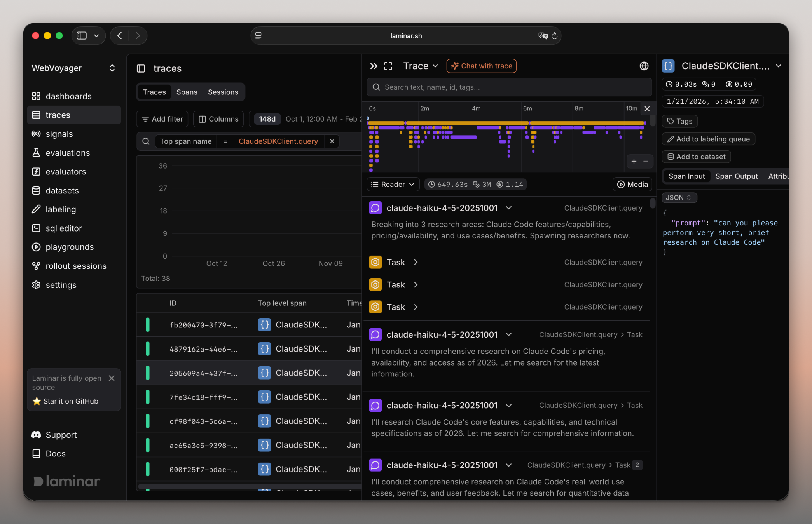
Task: Remove the ClaudeSDKClient.query filter
Action: pos(332,141)
